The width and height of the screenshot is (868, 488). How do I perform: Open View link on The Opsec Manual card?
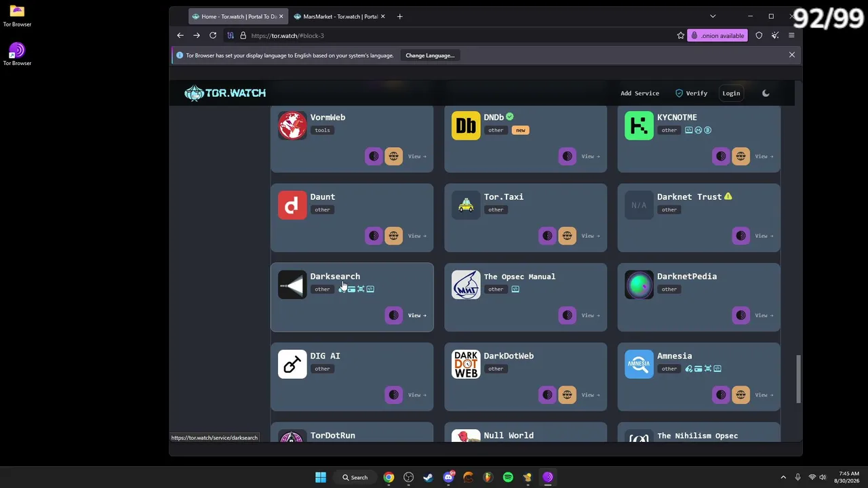[591, 315]
